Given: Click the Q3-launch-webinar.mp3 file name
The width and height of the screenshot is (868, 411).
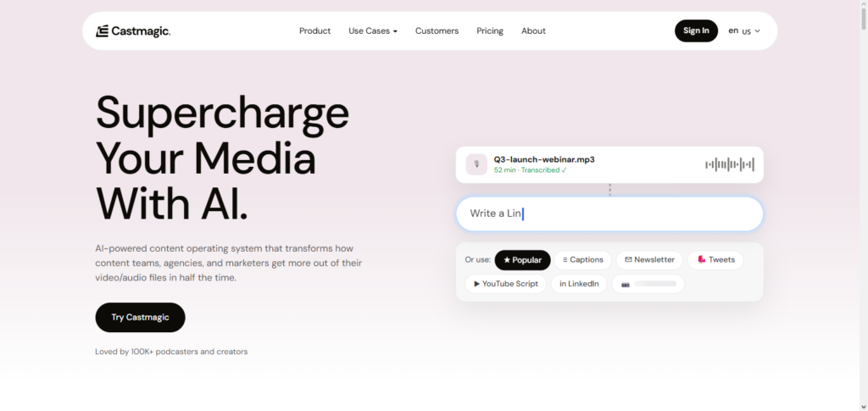Looking at the screenshot, I should click(544, 159).
